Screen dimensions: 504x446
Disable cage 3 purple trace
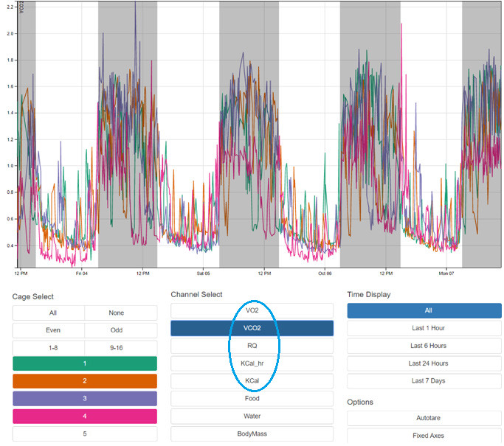pos(85,399)
